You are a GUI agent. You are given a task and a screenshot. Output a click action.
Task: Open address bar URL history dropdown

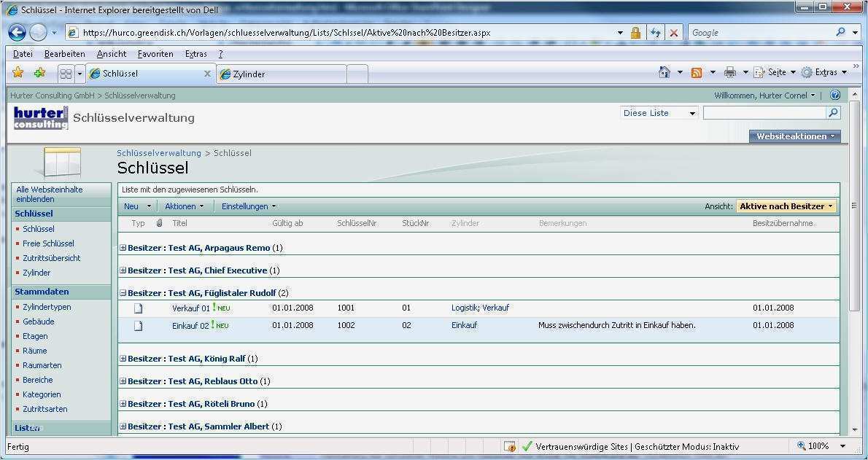[x=620, y=33]
